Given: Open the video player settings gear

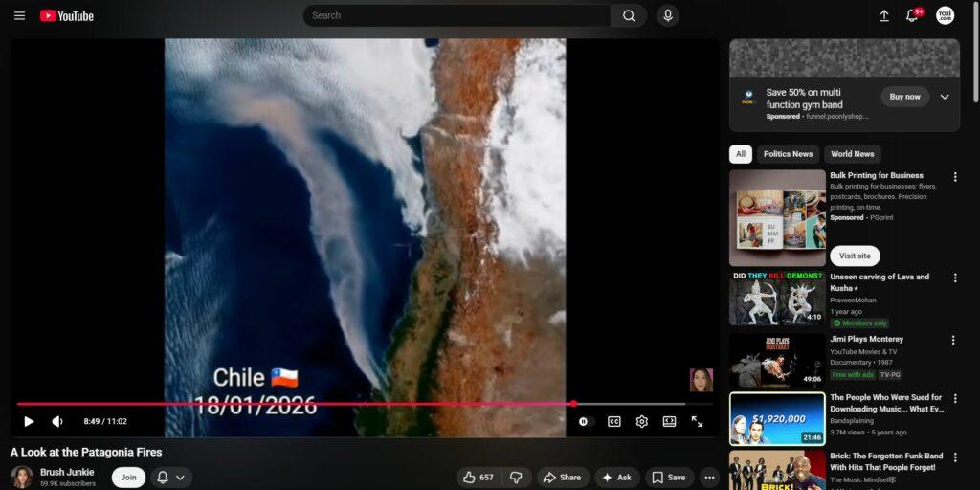Looking at the screenshot, I should point(642,421).
